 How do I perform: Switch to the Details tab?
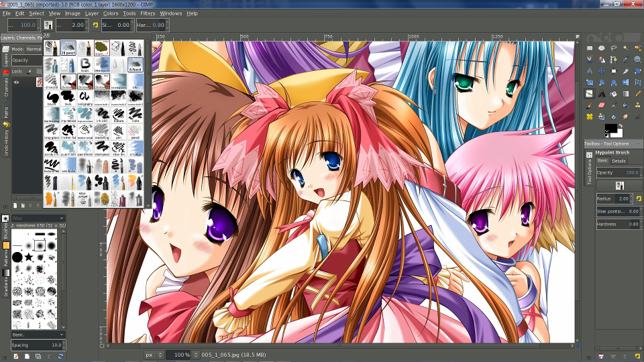(x=619, y=161)
